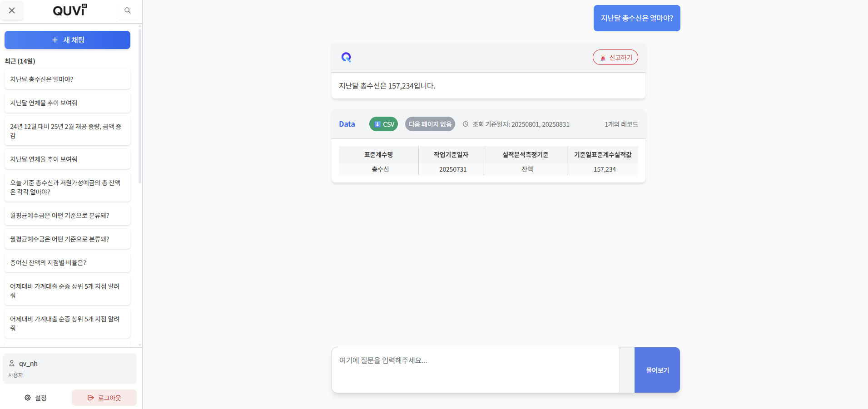Click the 기준일표준계수실적값 column header

(x=602, y=155)
